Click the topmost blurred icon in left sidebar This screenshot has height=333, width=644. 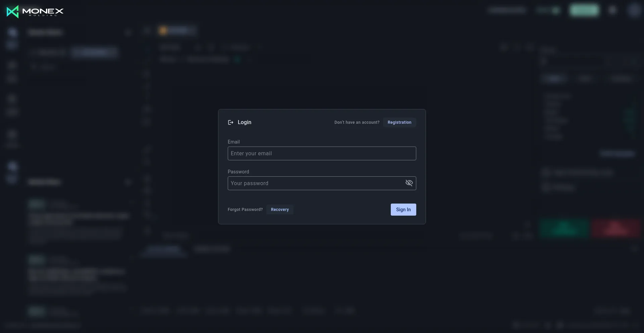(12, 33)
